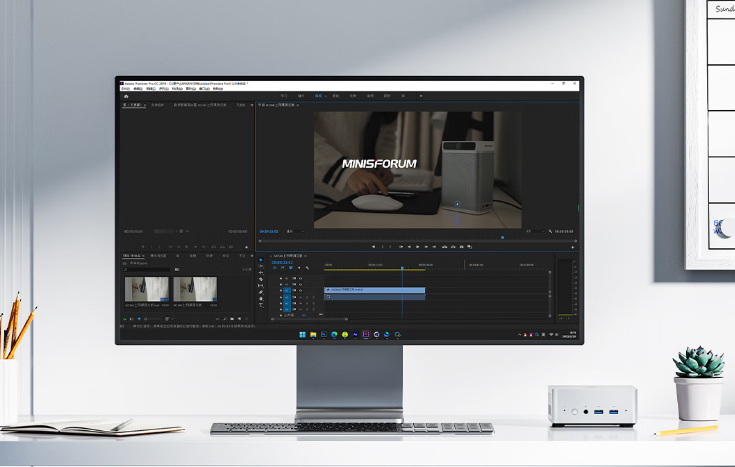The image size is (735, 467).
Task: Click the blue playhead on the timeline ruler
Action: click(402, 266)
